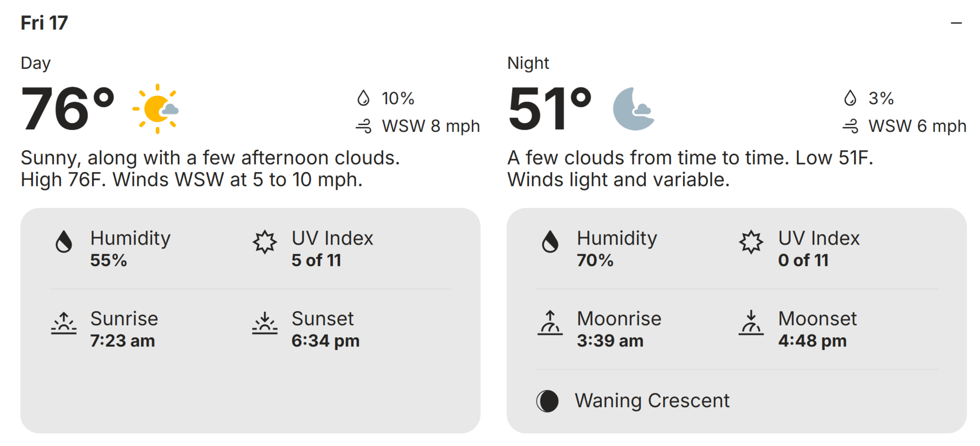Click the sunny day weather icon
980x446 pixels.
click(156, 109)
